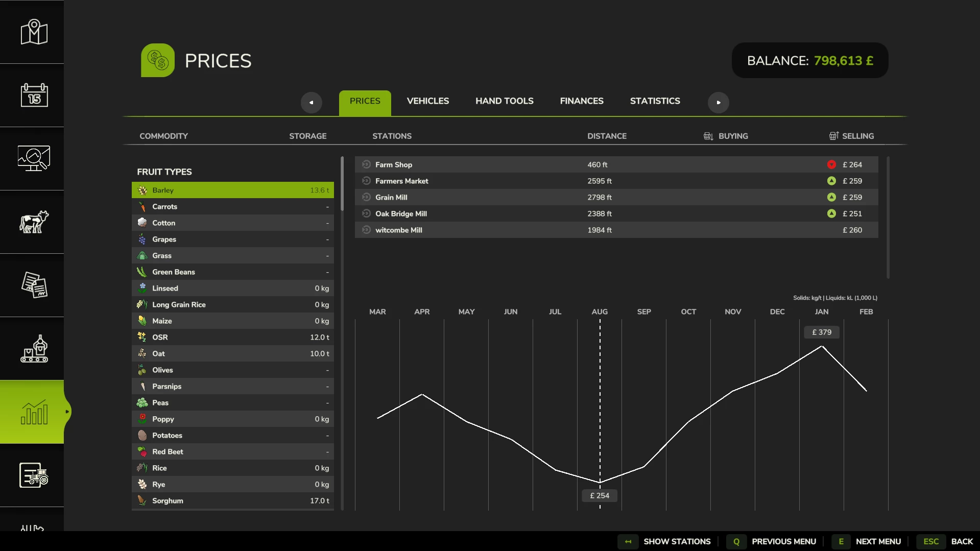Click the prices bar chart sidebar icon
980x551 pixels.
[x=34, y=412]
